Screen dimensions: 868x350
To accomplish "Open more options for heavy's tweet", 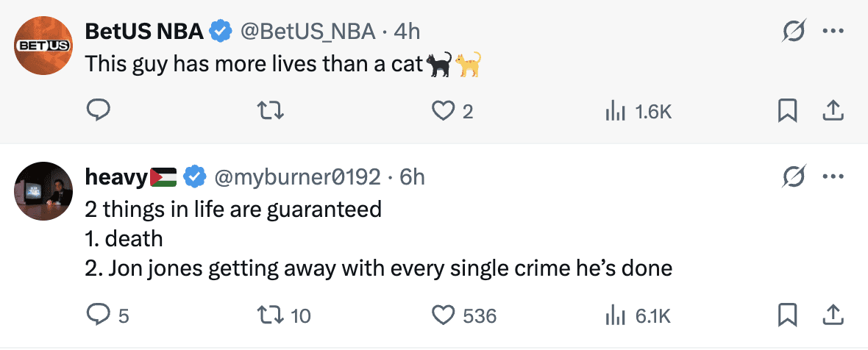I will tap(831, 176).
